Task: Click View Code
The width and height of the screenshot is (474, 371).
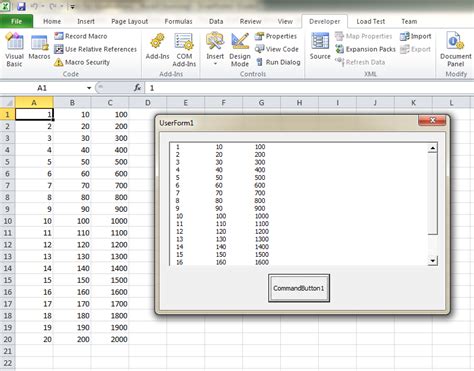Action: point(277,49)
